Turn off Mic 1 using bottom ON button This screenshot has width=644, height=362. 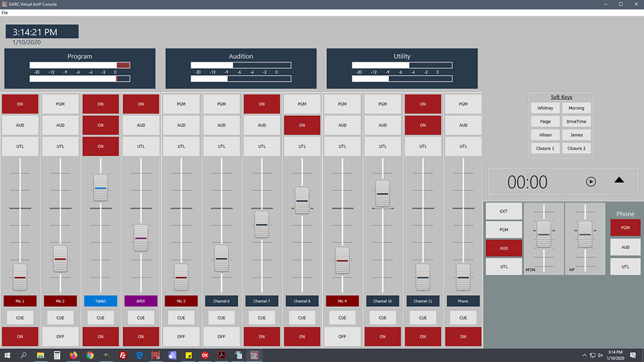click(x=20, y=337)
